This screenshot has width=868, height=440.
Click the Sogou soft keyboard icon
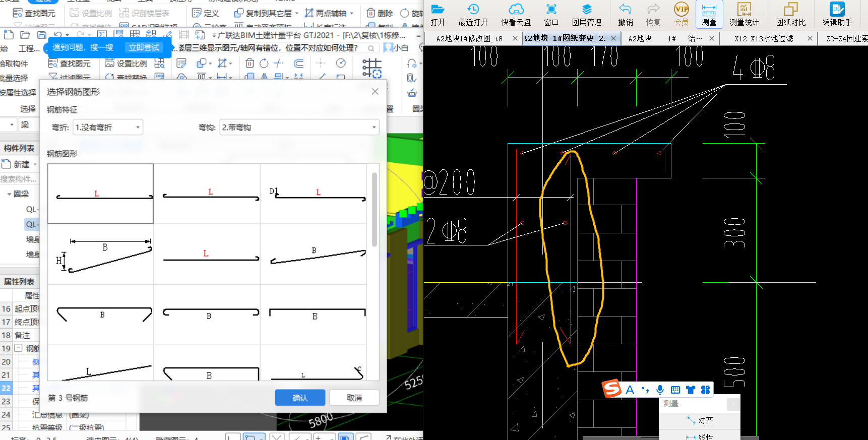point(675,390)
